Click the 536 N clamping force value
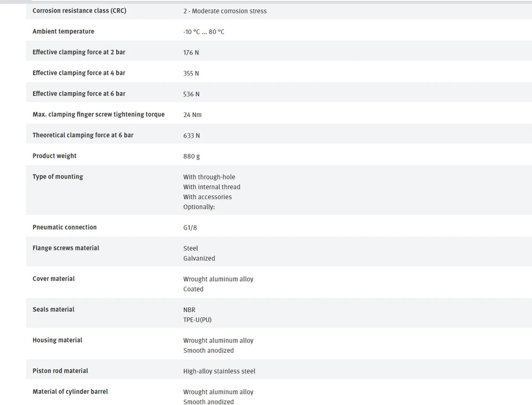Viewport: 532px width, 405px height. (191, 94)
